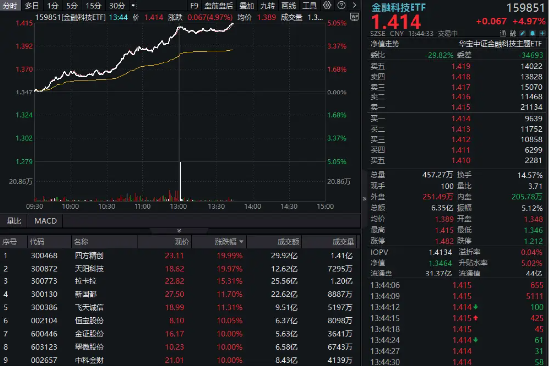Switch to the 分时 tab
Image resolution: width=550 pixels, height=367 pixels.
10,6
